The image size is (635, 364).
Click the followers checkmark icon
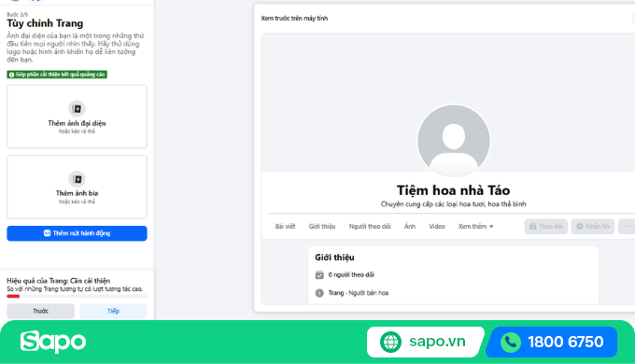point(319,275)
